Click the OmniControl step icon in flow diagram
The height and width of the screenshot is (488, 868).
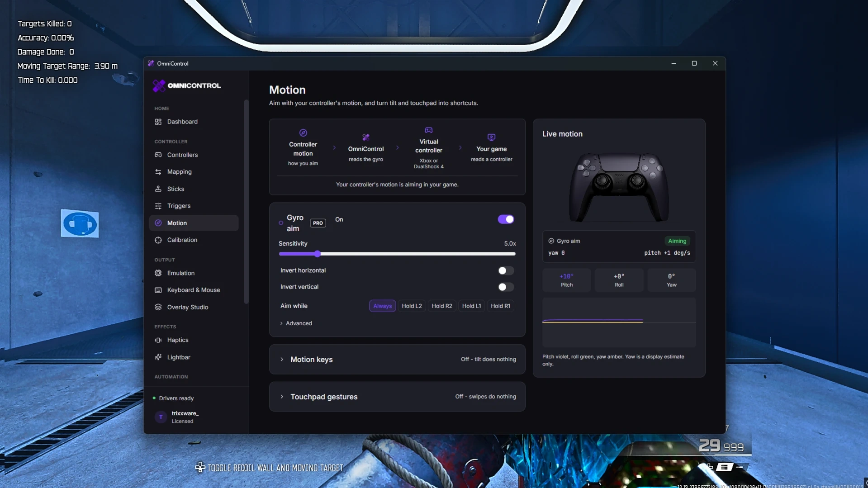point(366,137)
